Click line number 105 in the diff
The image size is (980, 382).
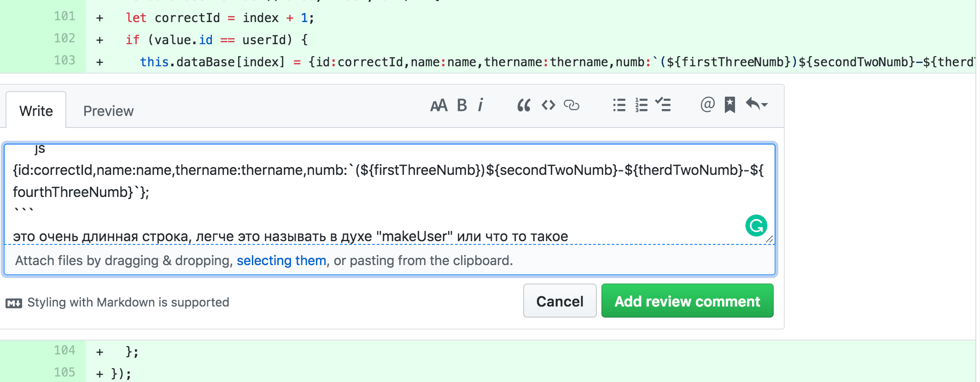64,372
